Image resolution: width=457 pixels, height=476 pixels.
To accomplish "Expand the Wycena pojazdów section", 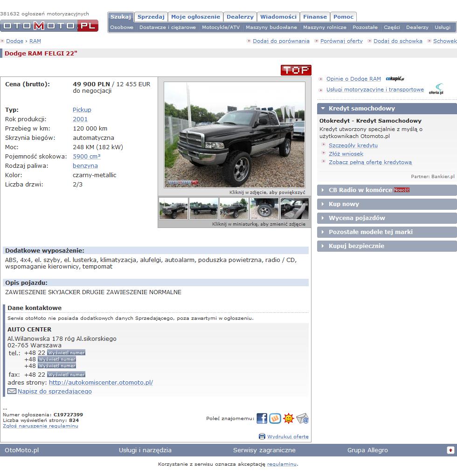I will click(x=387, y=218).
